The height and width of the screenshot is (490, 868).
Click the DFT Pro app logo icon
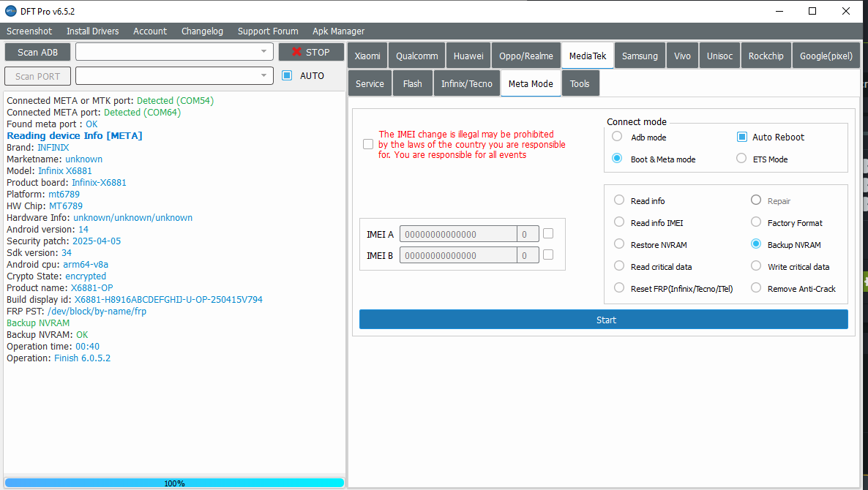[x=12, y=11]
